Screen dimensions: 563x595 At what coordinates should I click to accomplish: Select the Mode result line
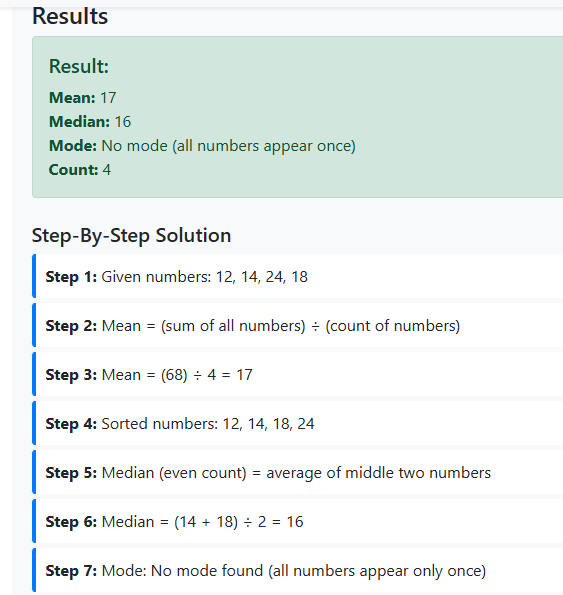(x=202, y=146)
